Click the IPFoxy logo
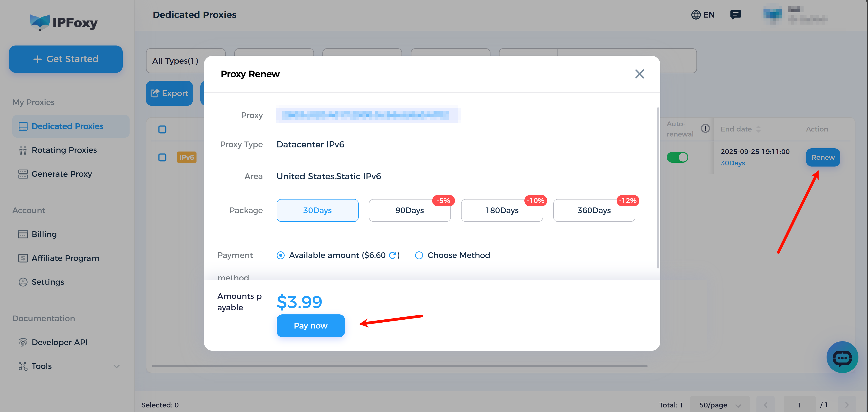Image resolution: width=868 pixels, height=412 pixels. (64, 22)
